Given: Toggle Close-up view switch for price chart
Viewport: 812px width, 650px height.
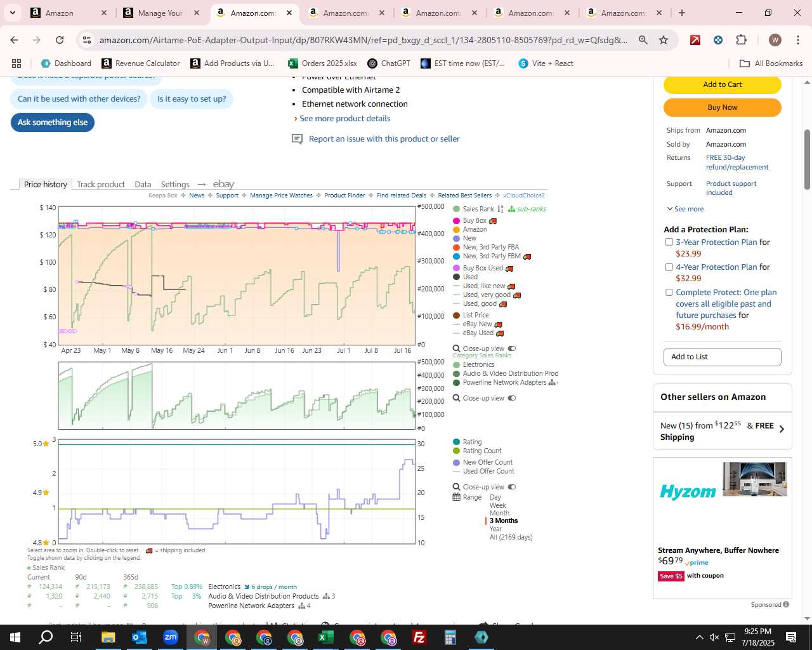Looking at the screenshot, I should pos(512,348).
